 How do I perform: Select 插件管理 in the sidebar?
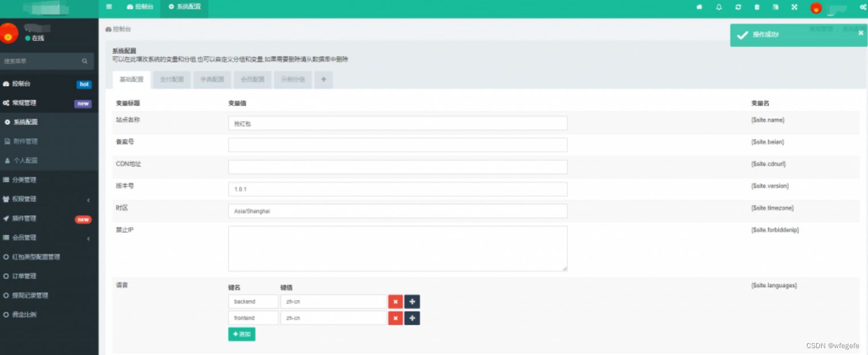click(34, 219)
